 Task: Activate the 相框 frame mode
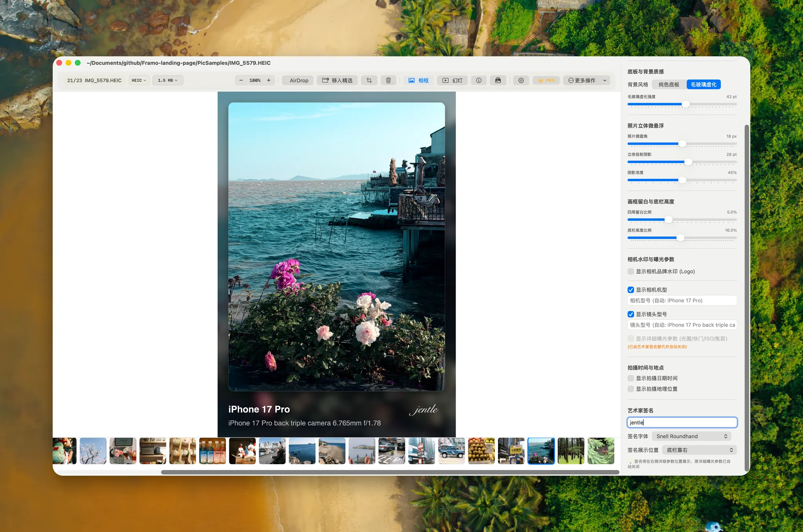(x=418, y=80)
